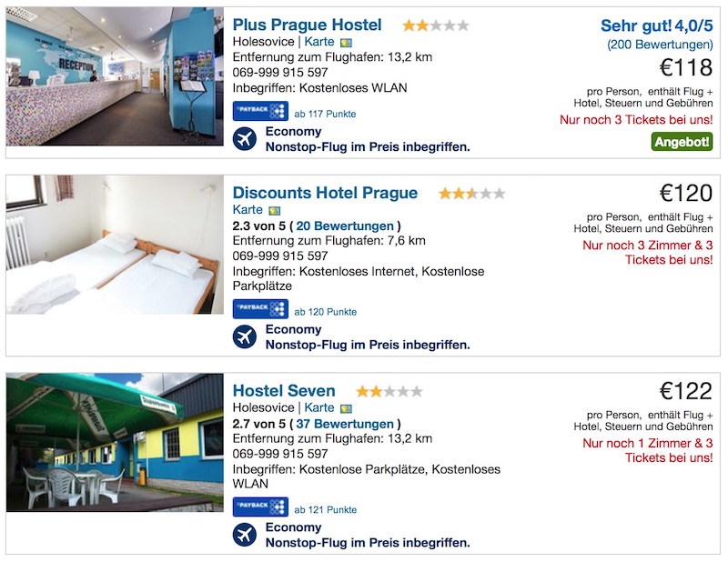Click the map icon beside Plus Prague Hostel's Karte

click(x=346, y=42)
